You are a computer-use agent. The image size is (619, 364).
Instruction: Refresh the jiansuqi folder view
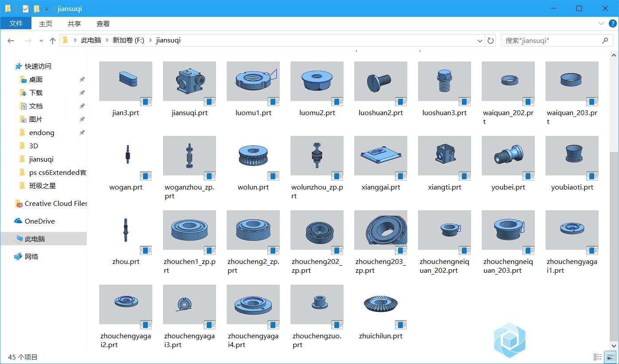(x=491, y=41)
